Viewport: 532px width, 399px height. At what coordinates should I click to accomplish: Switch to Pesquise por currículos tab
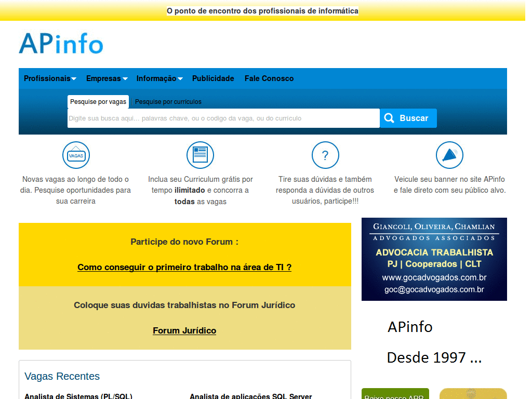click(168, 102)
